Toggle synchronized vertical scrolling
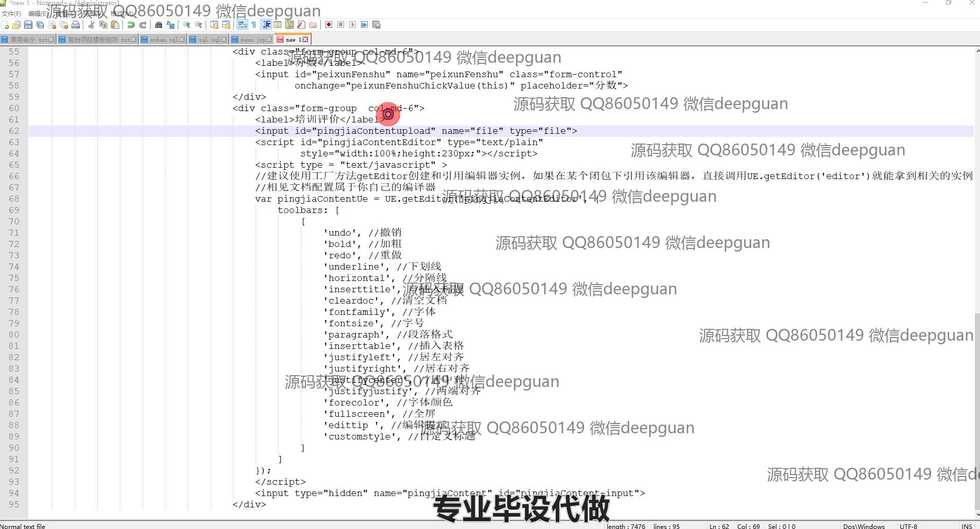 coord(213,25)
